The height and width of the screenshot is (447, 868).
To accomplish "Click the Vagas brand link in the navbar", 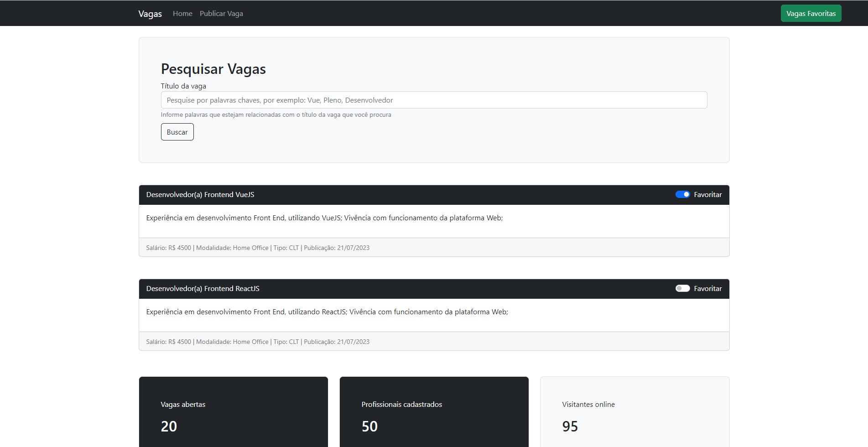I will tap(150, 14).
